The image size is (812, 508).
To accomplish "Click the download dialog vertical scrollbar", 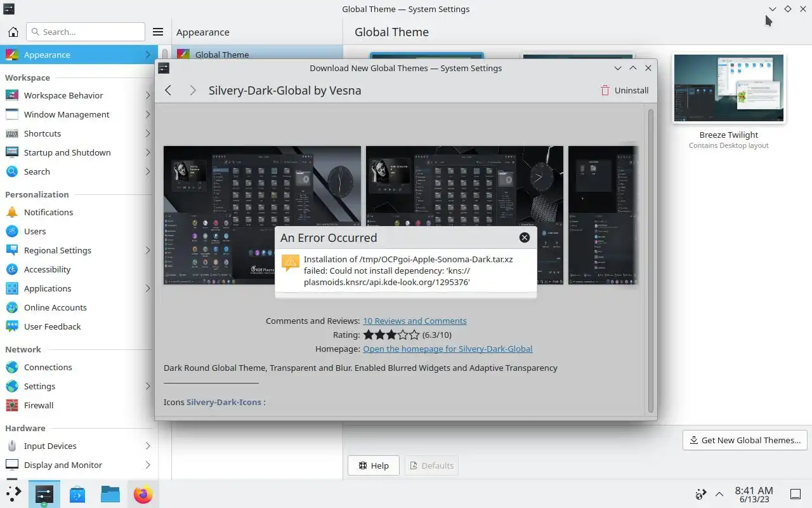I will [650, 260].
